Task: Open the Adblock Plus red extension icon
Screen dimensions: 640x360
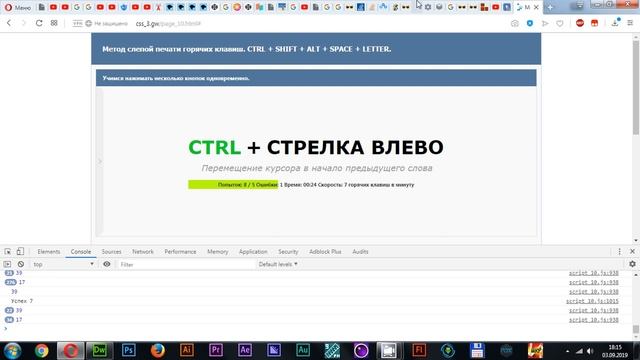Action: 580,23
